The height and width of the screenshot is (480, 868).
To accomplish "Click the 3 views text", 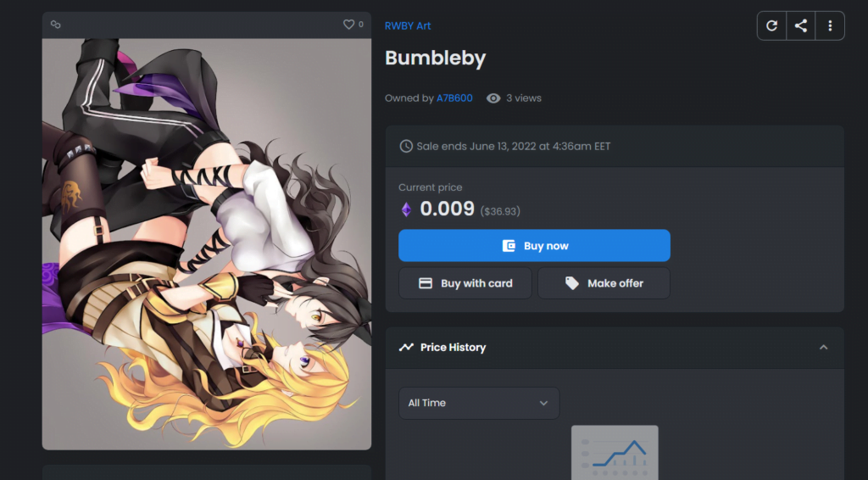I will [524, 98].
